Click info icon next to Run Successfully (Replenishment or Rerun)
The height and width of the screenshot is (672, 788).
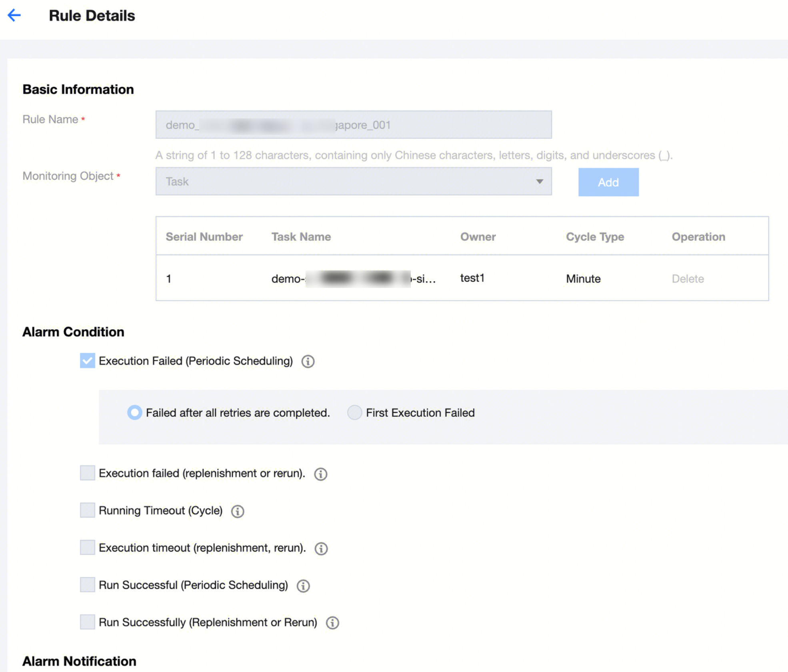click(332, 623)
